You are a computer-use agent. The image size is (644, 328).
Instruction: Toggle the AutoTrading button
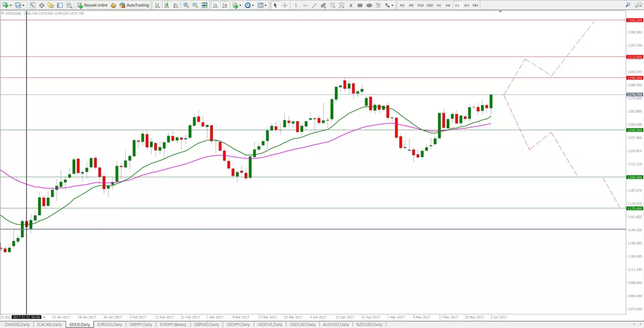pos(134,5)
